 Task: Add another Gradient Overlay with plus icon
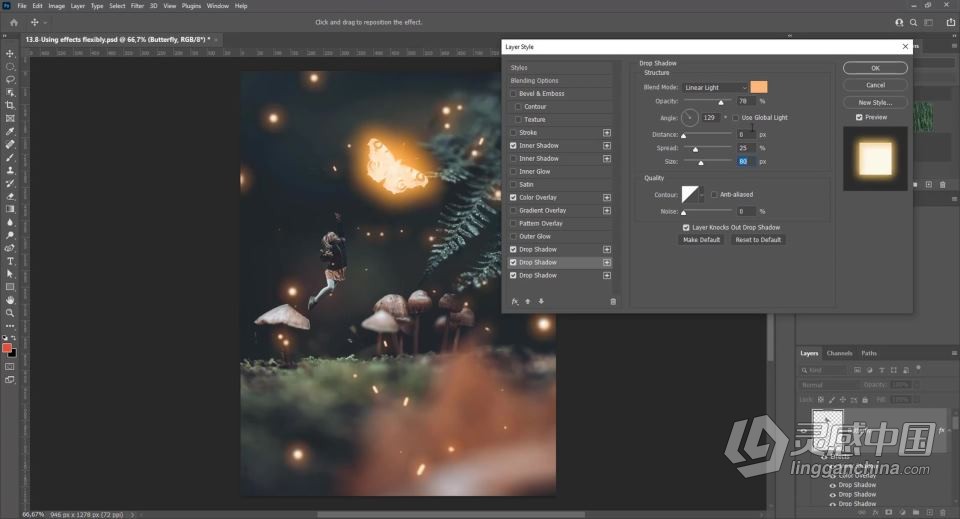tap(607, 211)
